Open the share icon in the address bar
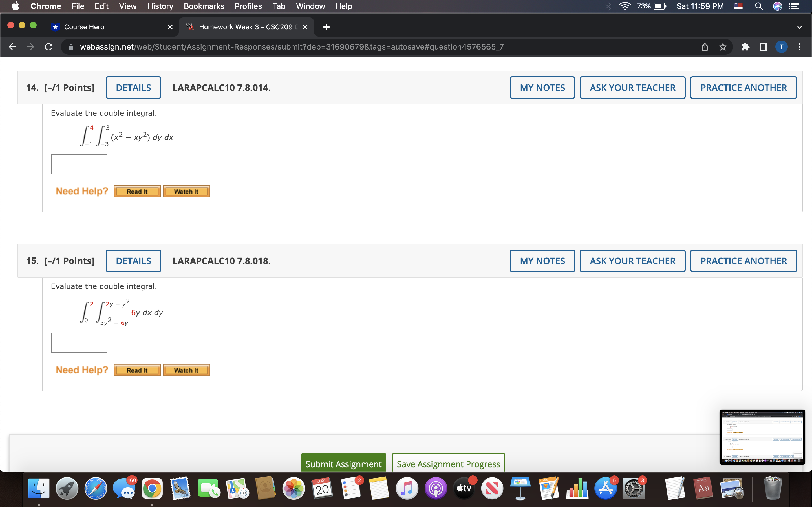 [705, 46]
